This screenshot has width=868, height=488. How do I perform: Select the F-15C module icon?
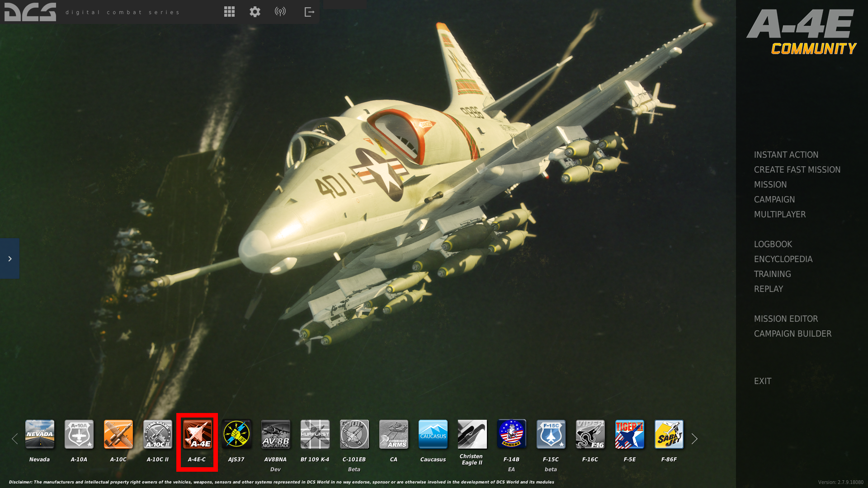[x=551, y=434]
